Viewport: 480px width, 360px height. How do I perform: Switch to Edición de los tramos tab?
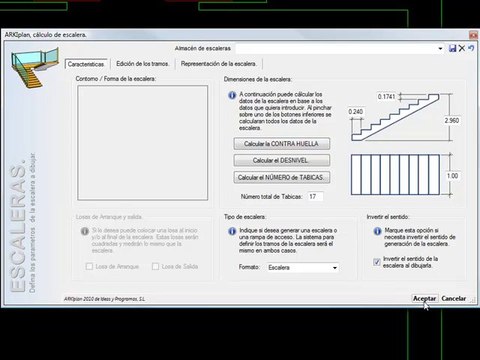point(142,64)
